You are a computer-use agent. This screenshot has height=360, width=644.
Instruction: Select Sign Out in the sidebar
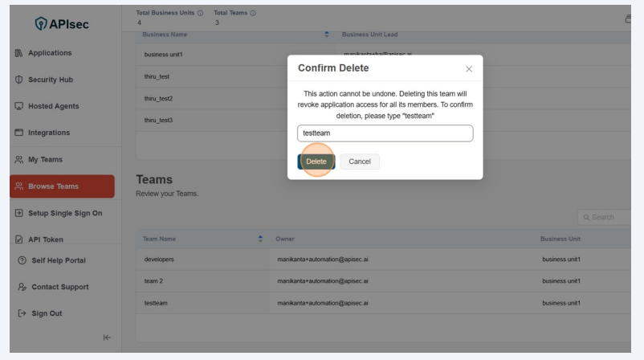point(50,313)
